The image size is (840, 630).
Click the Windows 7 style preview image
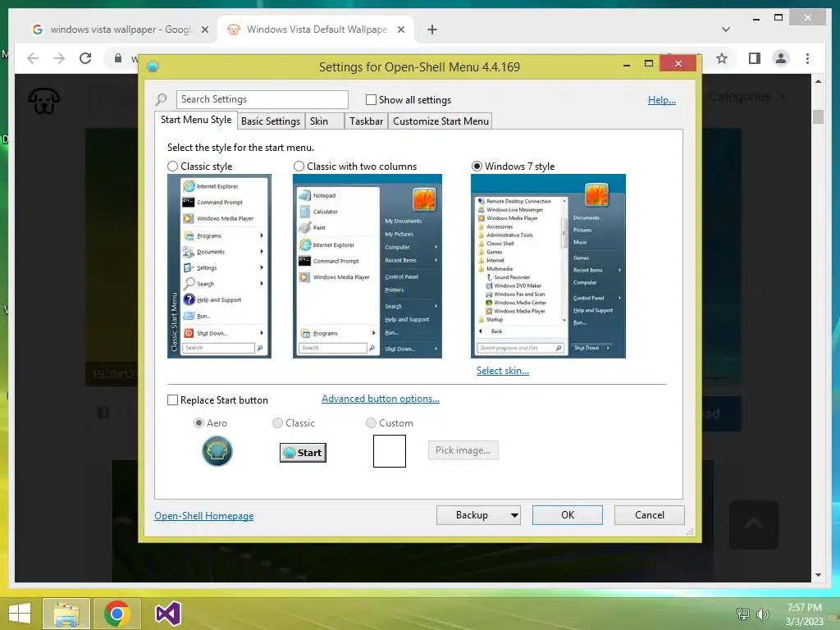click(549, 267)
